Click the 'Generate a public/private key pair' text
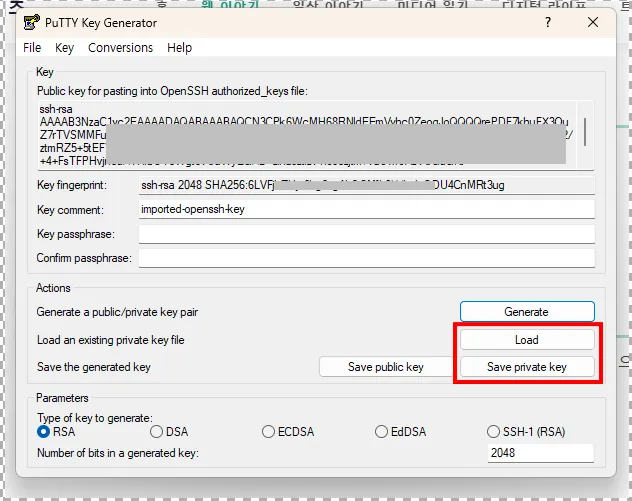Image resolution: width=632 pixels, height=501 pixels. [x=117, y=312]
